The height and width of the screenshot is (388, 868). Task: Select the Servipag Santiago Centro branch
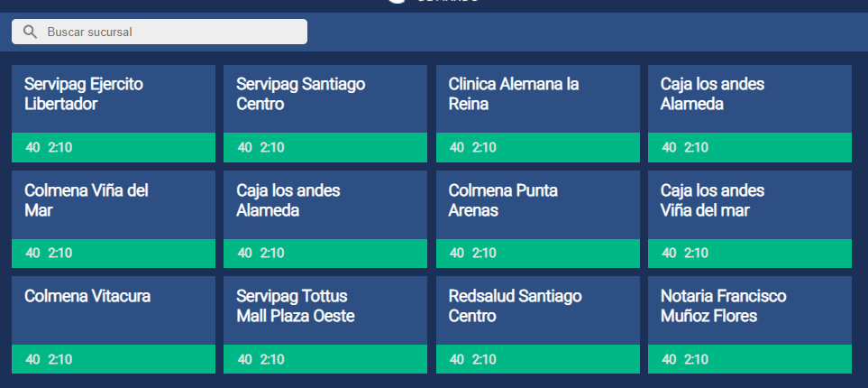[325, 114]
